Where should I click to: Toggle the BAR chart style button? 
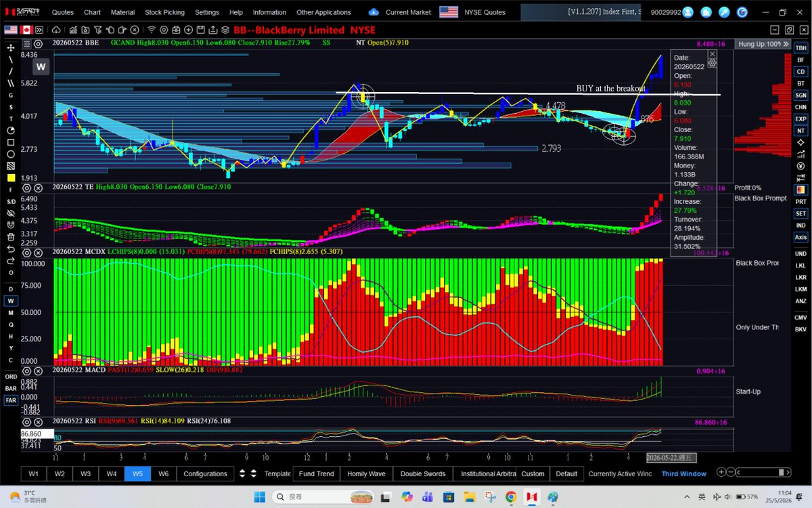point(11,389)
